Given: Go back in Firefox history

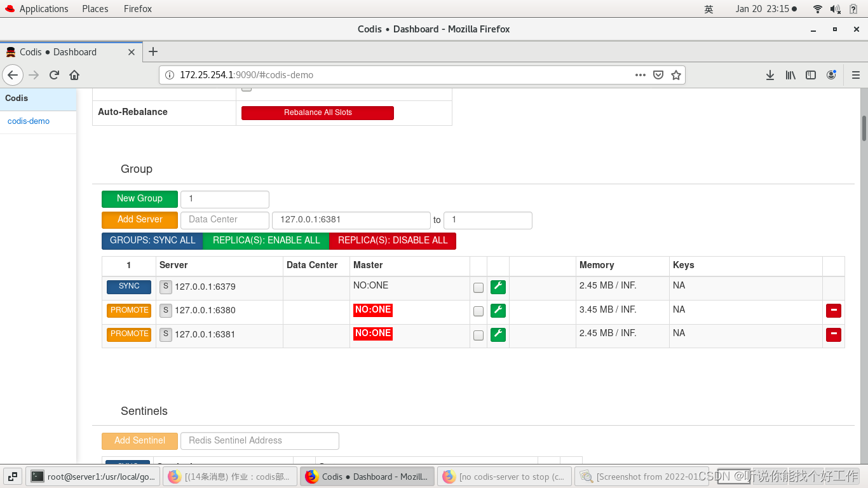Looking at the screenshot, I should [x=13, y=75].
